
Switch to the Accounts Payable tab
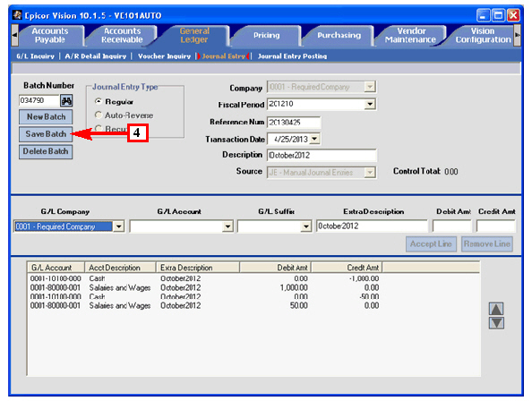click(50, 35)
